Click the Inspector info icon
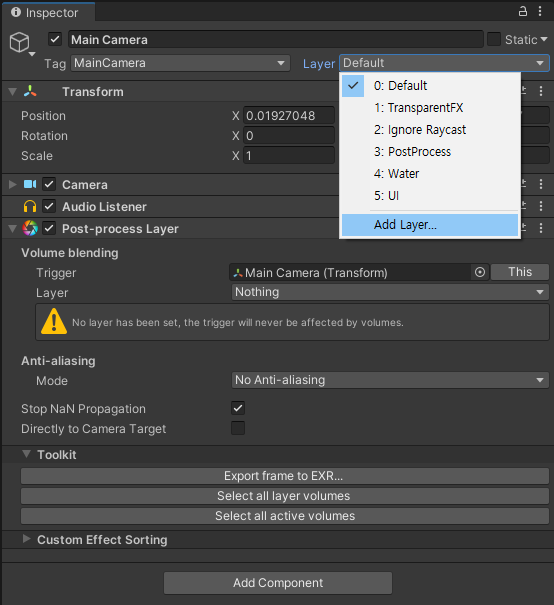Image resolution: width=554 pixels, height=605 pixels. (16, 12)
